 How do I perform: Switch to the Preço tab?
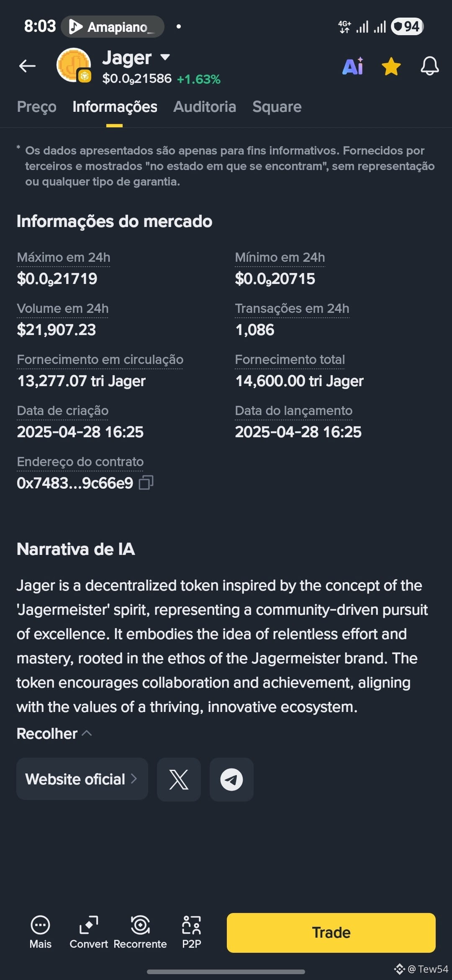click(x=37, y=107)
